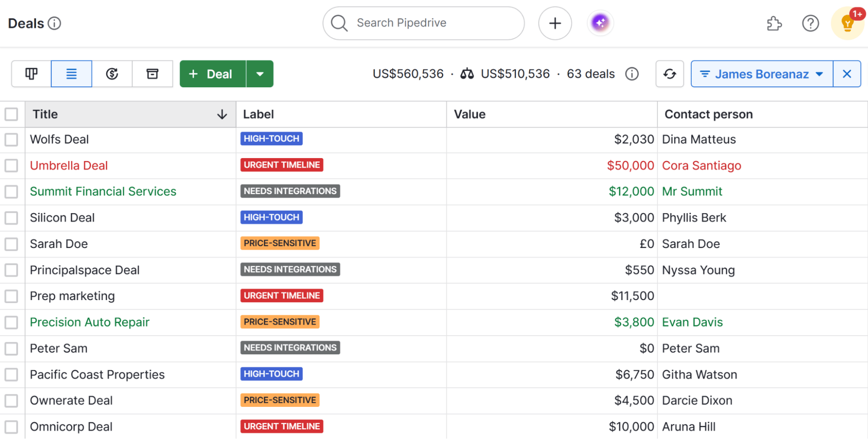Open the James Boreanaz filter dropdown
The height and width of the screenshot is (439, 868).
click(x=762, y=74)
